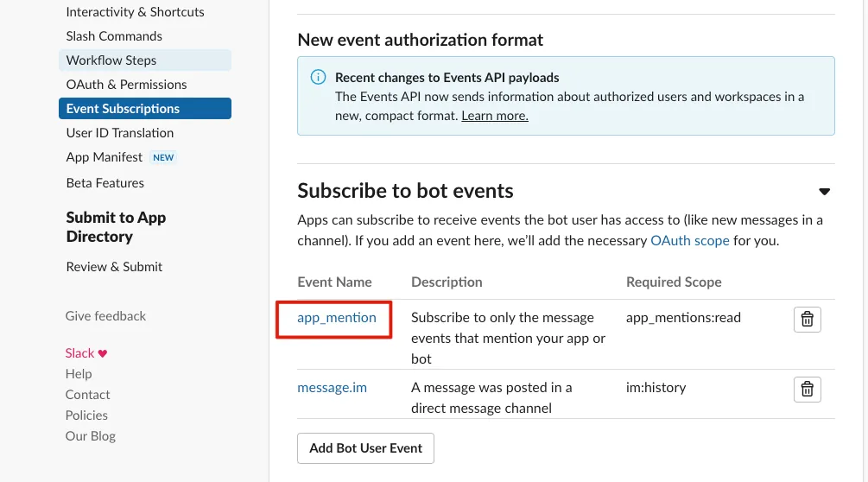Navigate to Beta Features

pyautogui.click(x=105, y=183)
